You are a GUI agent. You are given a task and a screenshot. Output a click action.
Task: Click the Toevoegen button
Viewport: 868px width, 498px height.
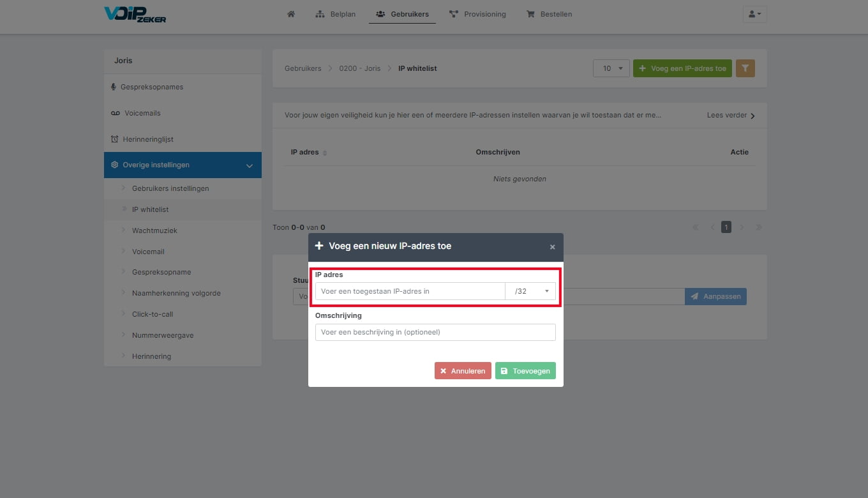tap(525, 371)
